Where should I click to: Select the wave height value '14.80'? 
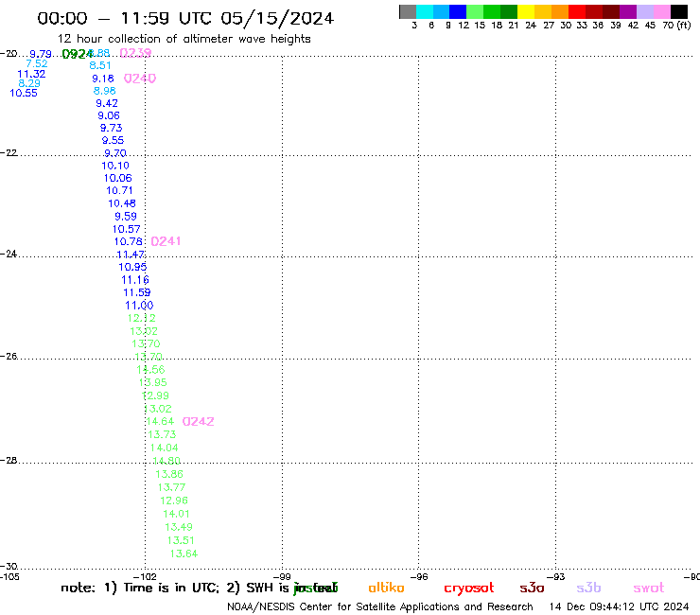pos(166,461)
